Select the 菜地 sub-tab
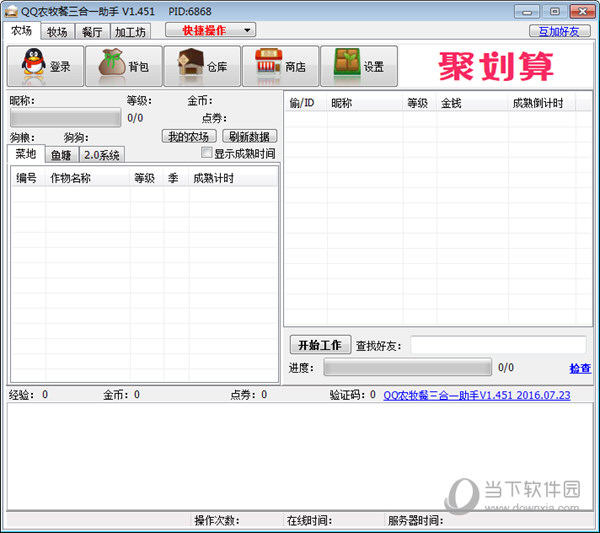The height and width of the screenshot is (533, 600). point(26,154)
